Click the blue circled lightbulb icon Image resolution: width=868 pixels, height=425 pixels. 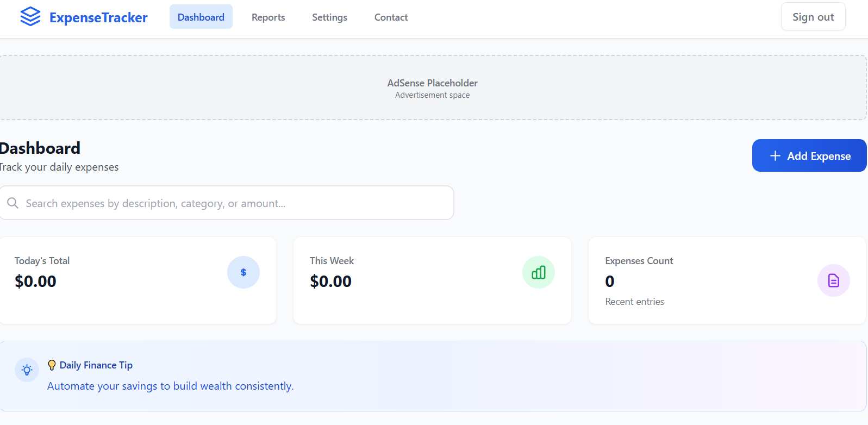tap(27, 370)
